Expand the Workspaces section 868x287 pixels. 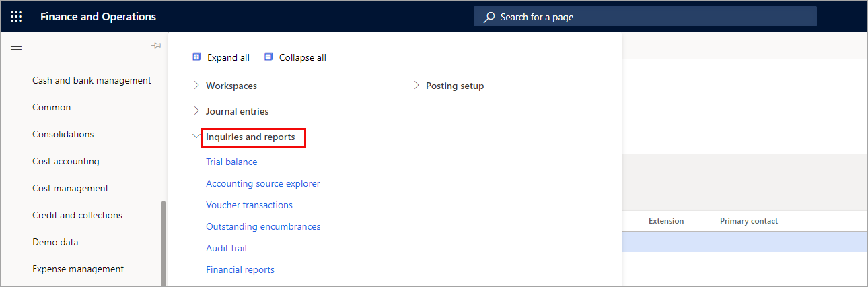coord(196,86)
